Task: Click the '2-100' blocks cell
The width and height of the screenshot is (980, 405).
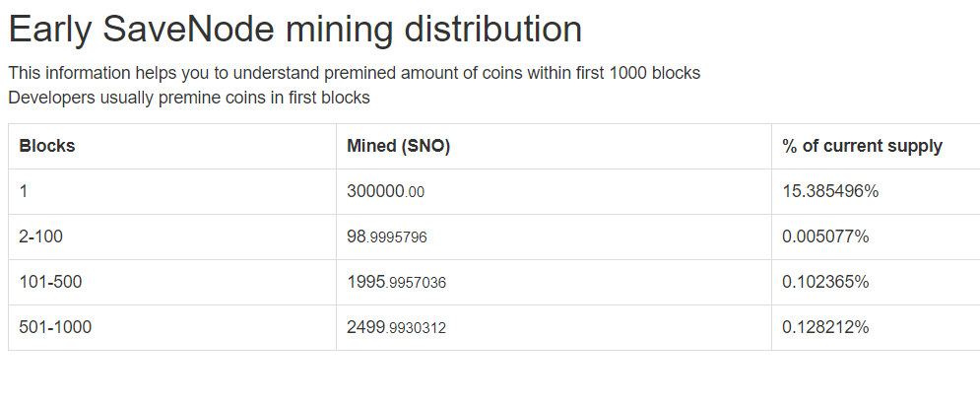Action: (40, 236)
